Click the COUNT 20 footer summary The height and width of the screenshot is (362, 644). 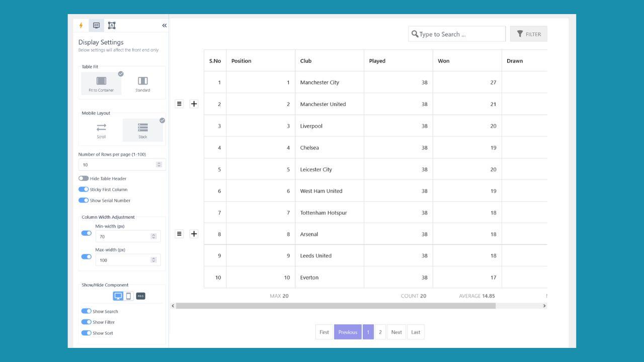414,296
